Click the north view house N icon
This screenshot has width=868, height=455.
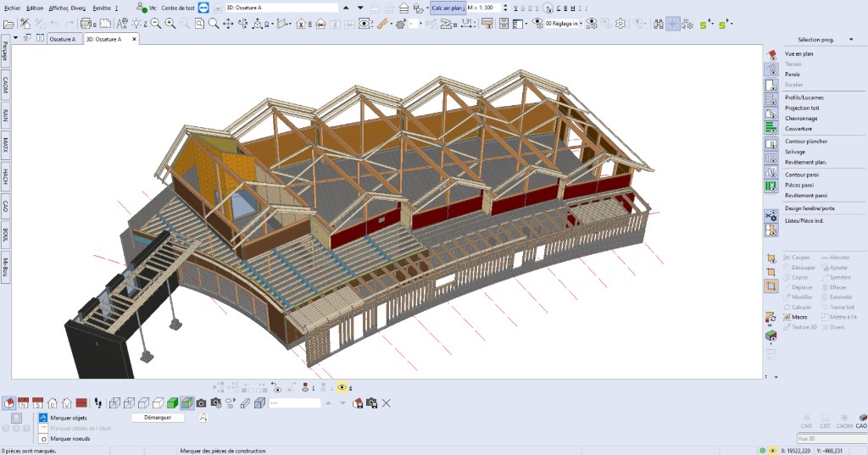pos(23,403)
